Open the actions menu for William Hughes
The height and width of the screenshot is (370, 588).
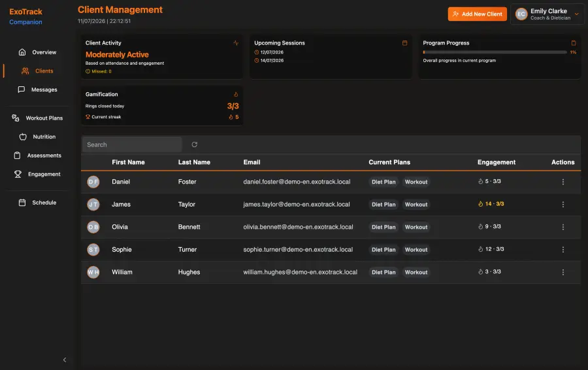pyautogui.click(x=563, y=272)
